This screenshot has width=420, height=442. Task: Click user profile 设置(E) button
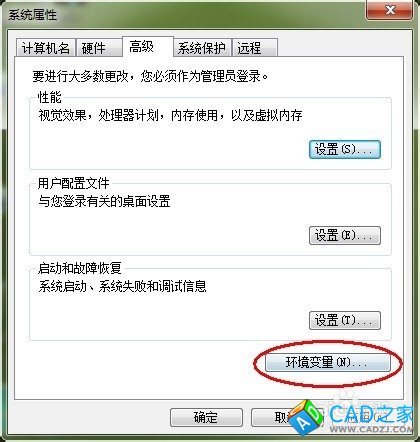[345, 236]
